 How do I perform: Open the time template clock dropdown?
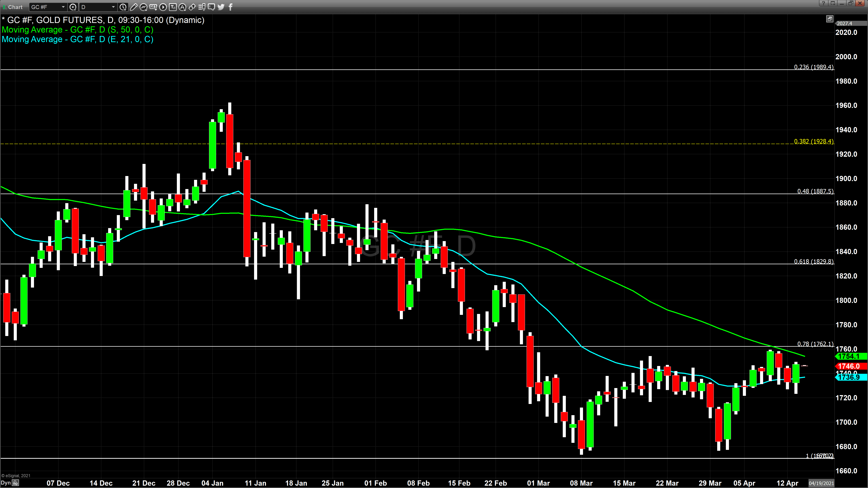pos(123,7)
